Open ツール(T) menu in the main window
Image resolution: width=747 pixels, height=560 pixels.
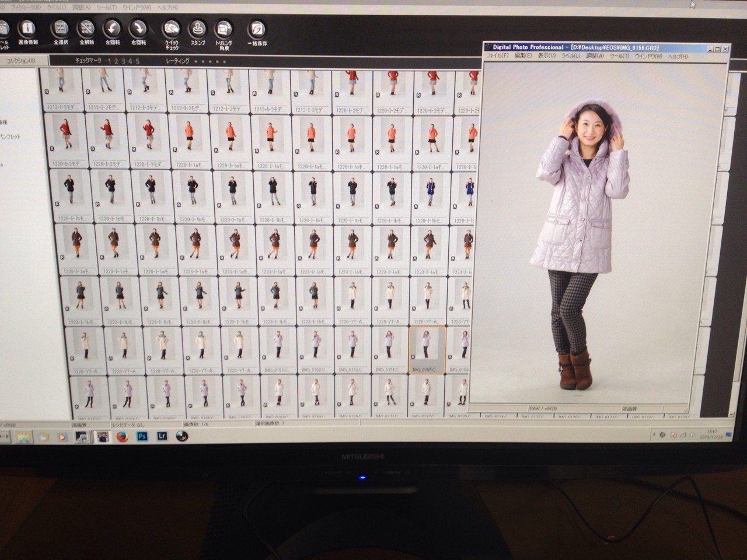point(107,8)
